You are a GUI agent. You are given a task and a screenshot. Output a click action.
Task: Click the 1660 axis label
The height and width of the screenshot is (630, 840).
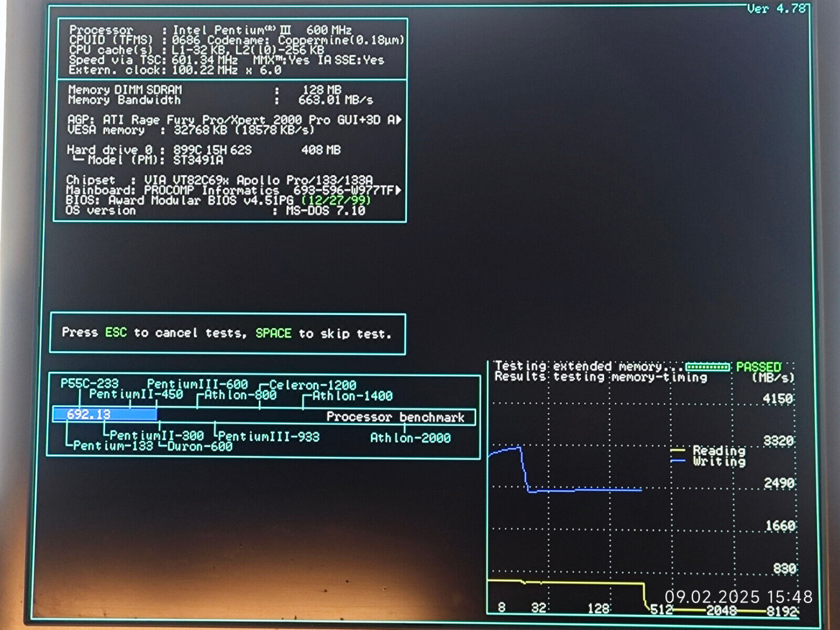(780, 526)
